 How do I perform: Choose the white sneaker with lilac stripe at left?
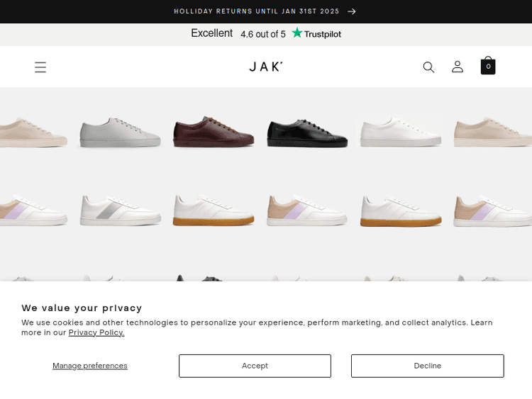[32, 210]
